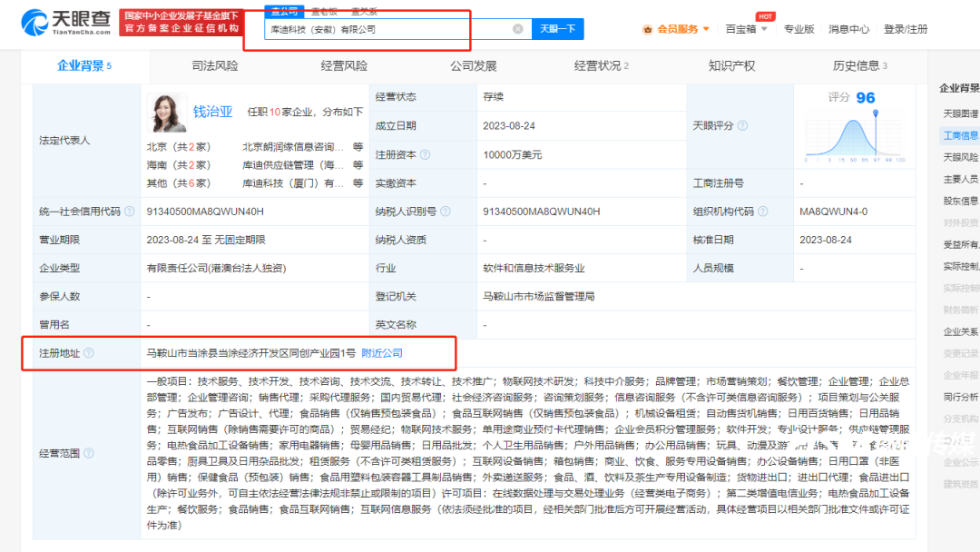Click the 纳税人识别号 value 91340500MA8QWUN40H
Viewport: 980px width, 552px height.
point(541,212)
